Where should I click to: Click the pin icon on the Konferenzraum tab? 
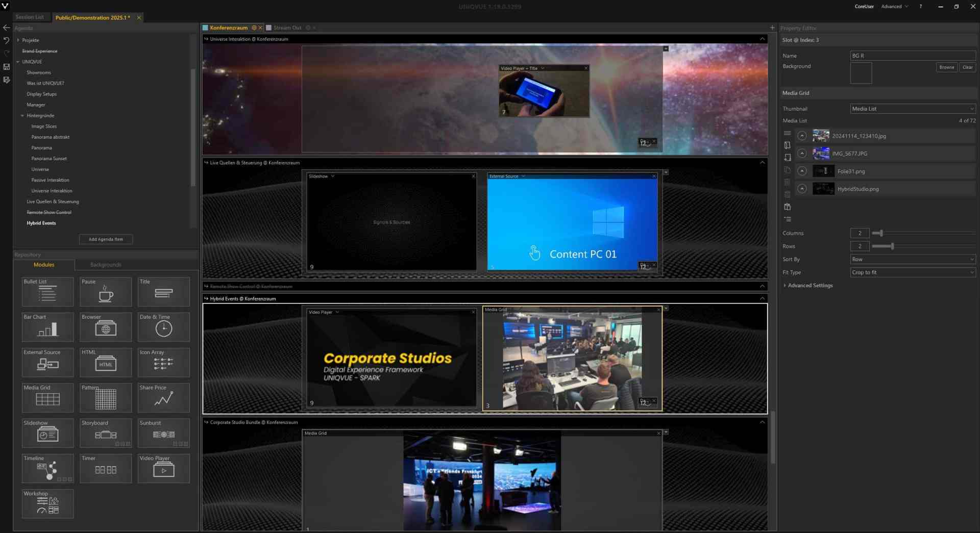click(254, 28)
